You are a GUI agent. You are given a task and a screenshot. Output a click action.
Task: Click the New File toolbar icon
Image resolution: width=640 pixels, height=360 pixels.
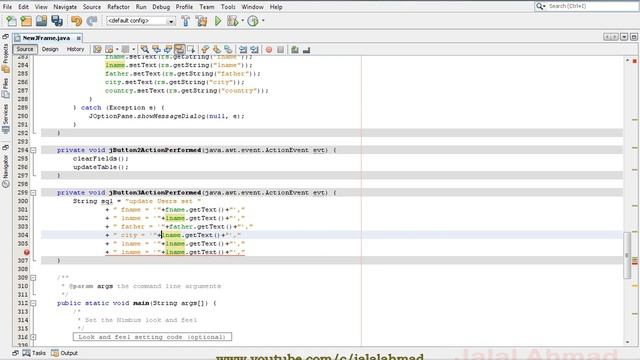(11, 21)
